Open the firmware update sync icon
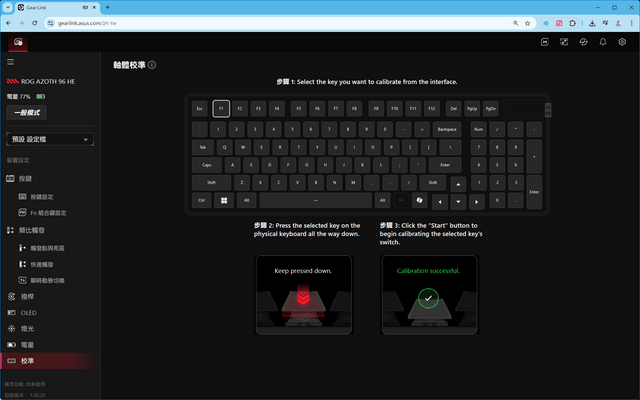Screen dimensions: 640x400 [583, 42]
